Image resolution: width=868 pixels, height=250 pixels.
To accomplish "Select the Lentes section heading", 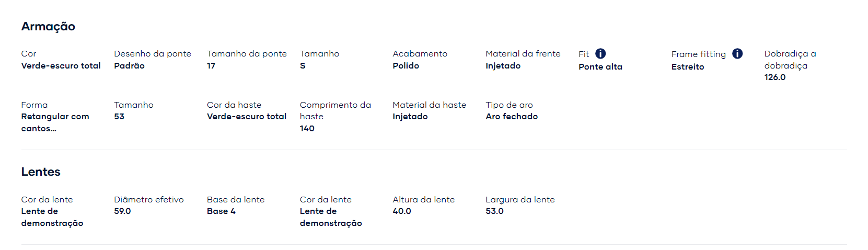I will pyautogui.click(x=41, y=172).
